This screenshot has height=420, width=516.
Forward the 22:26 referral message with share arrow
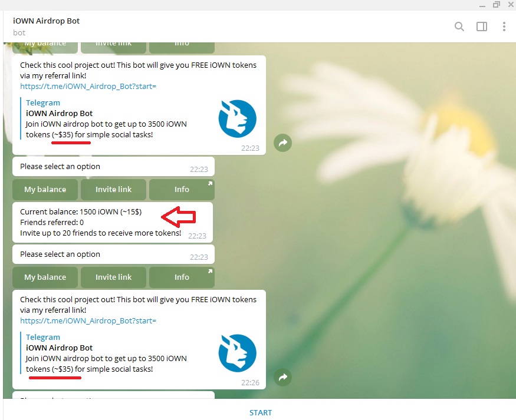(x=282, y=377)
